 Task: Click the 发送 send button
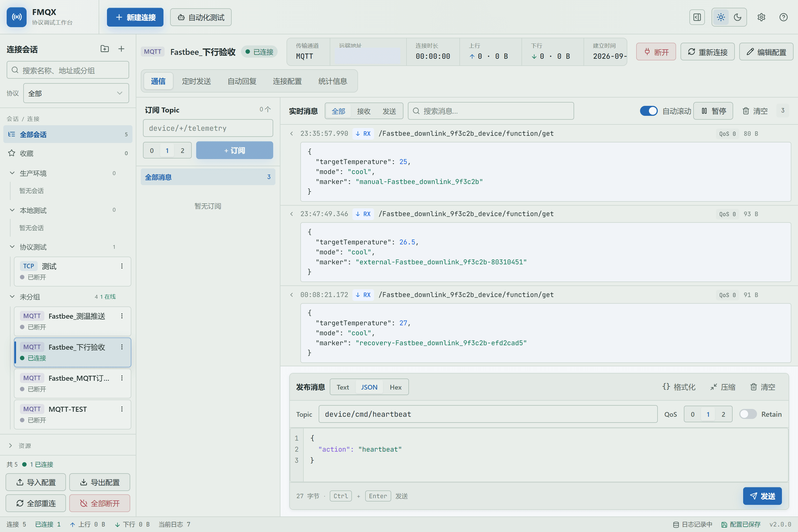tap(762, 496)
